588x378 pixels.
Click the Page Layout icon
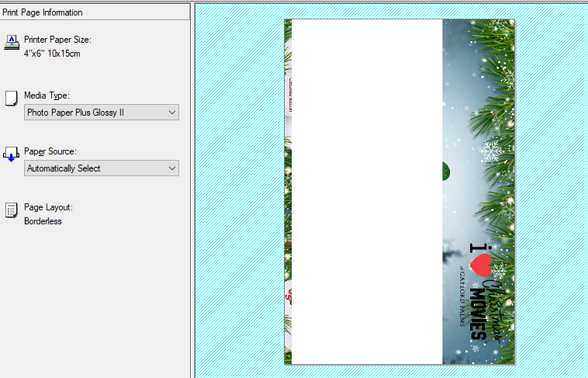12,210
